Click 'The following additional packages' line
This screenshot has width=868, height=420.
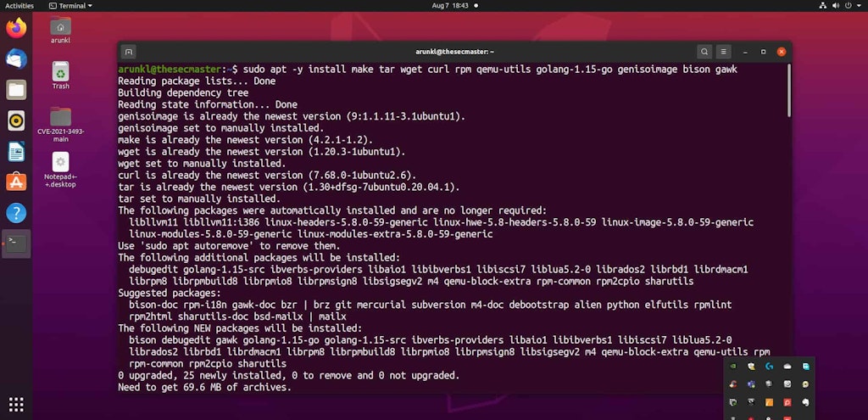[259, 258]
